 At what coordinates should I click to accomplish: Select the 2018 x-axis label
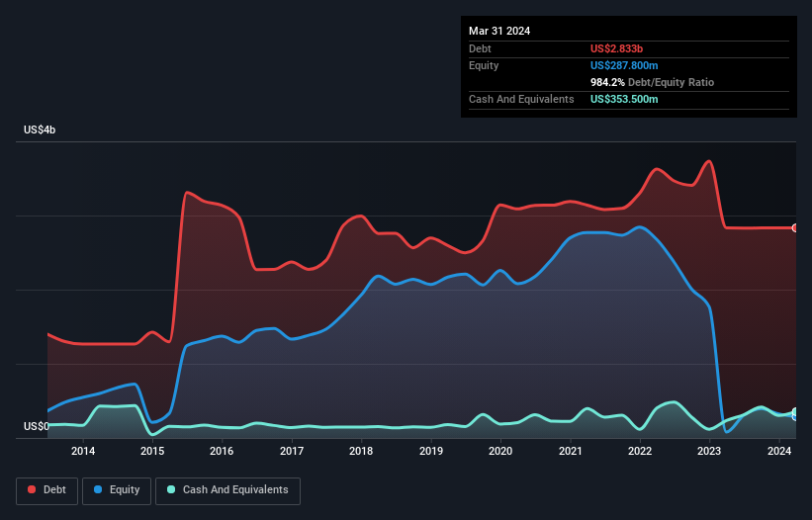point(361,451)
